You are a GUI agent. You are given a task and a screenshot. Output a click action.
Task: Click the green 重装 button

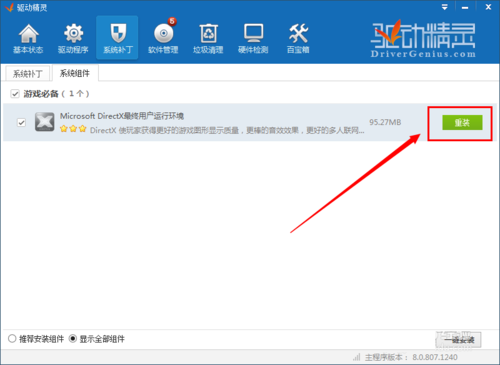(x=462, y=123)
